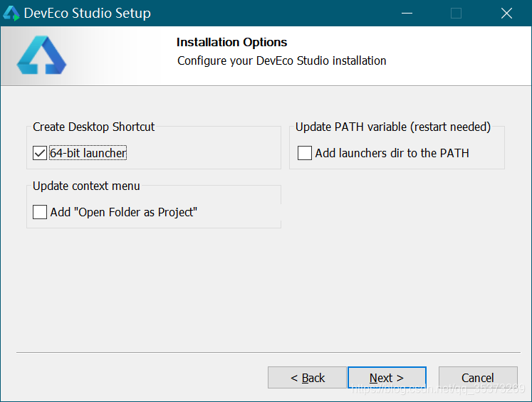The image size is (532, 402).
Task: Click the DevEco Studio Setup window title
Action: pyautogui.click(x=87, y=14)
